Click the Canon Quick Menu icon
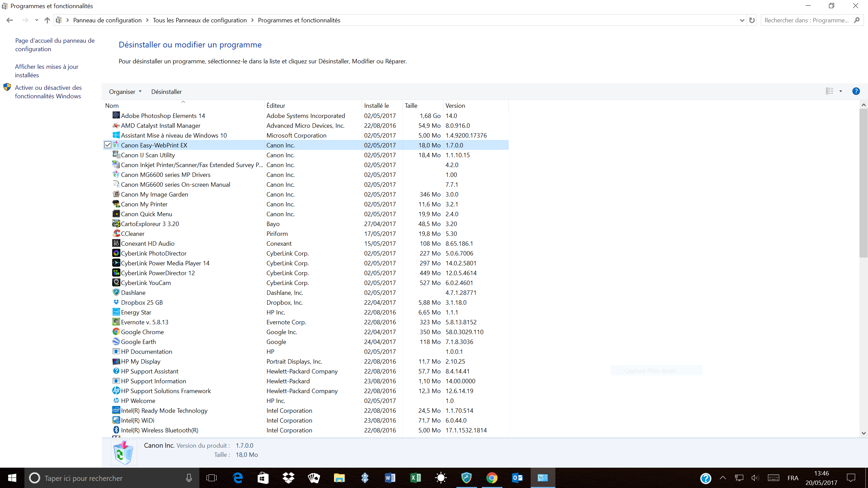This screenshot has height=488, width=868. click(116, 214)
